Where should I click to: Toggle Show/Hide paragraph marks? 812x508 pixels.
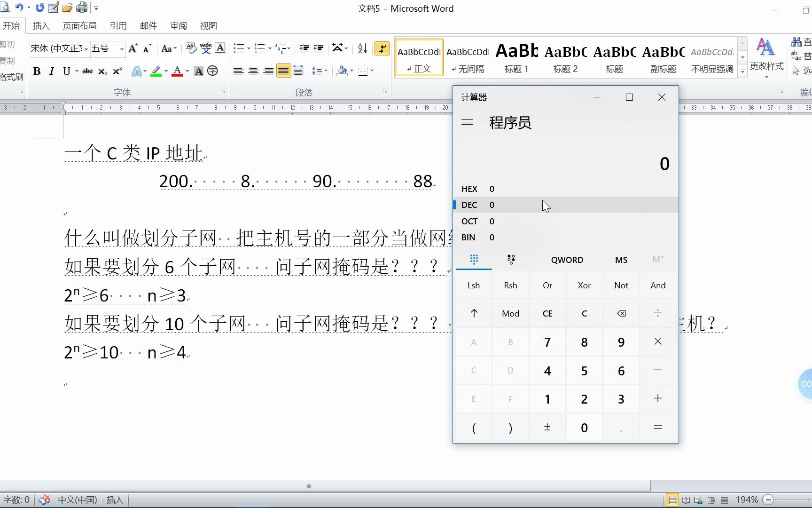(x=382, y=48)
